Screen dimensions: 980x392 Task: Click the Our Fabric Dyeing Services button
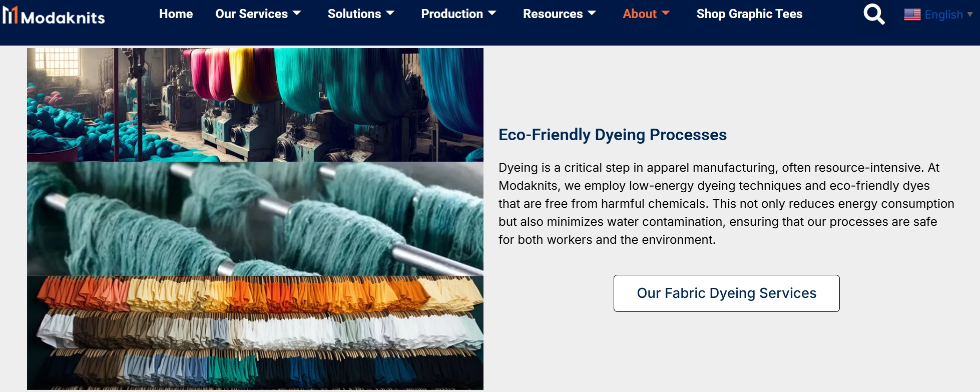pyautogui.click(x=726, y=293)
